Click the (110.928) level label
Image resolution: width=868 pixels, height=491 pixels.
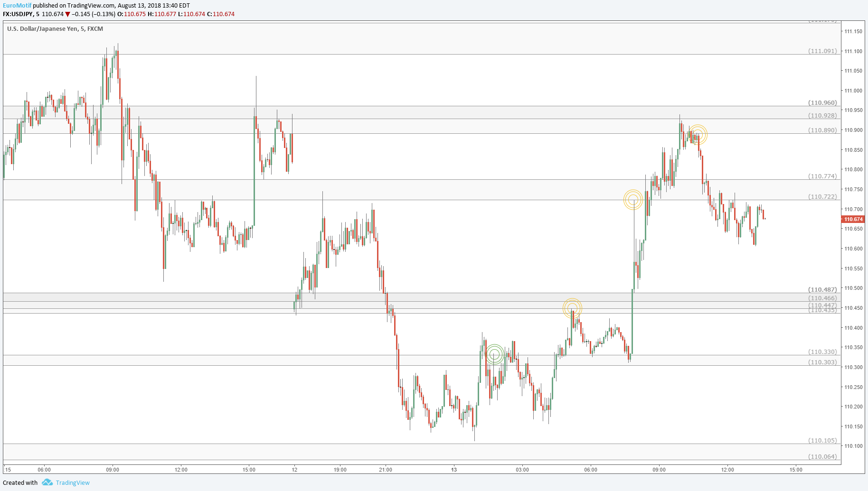point(823,115)
